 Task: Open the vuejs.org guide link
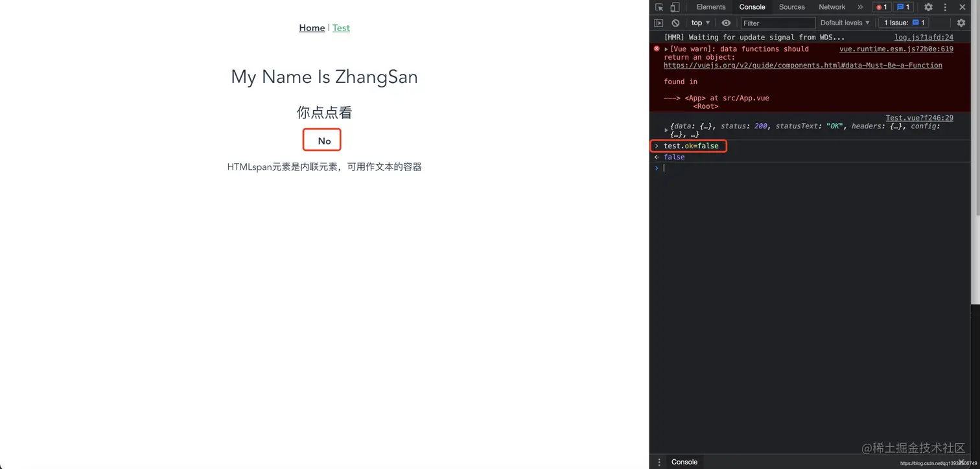point(803,65)
